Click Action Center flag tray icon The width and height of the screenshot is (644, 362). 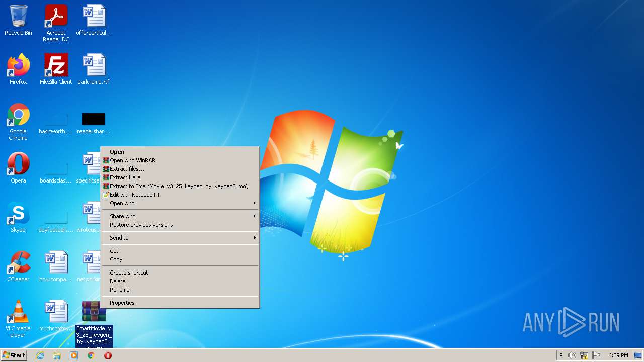pos(597,355)
